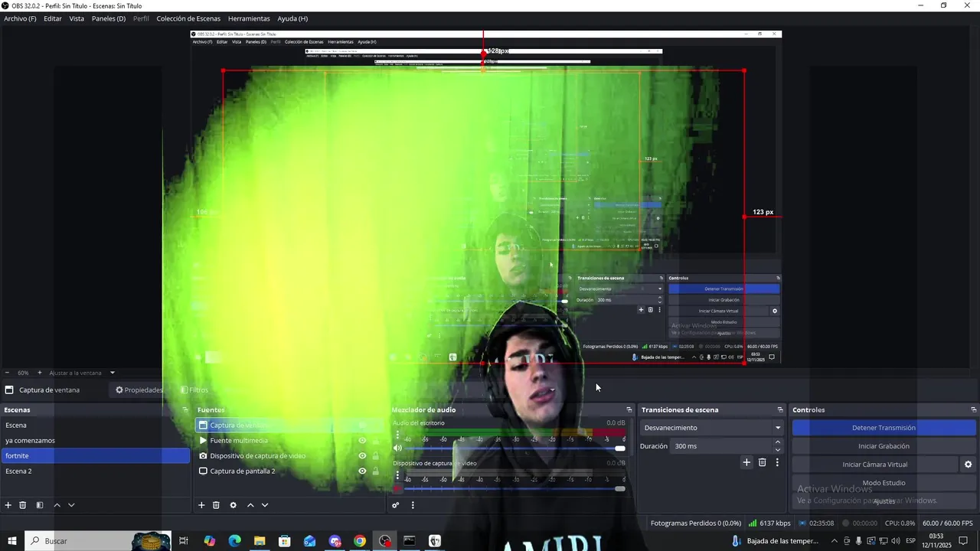Remove selected source with trash icon
Image resolution: width=980 pixels, height=551 pixels.
click(x=217, y=505)
